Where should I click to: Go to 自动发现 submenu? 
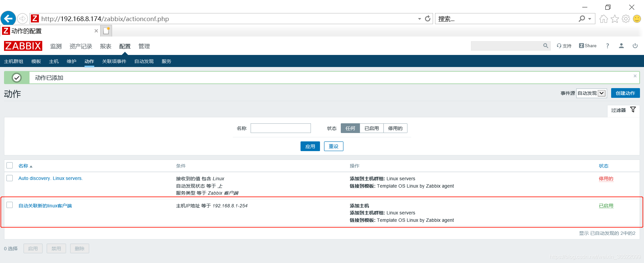click(144, 61)
